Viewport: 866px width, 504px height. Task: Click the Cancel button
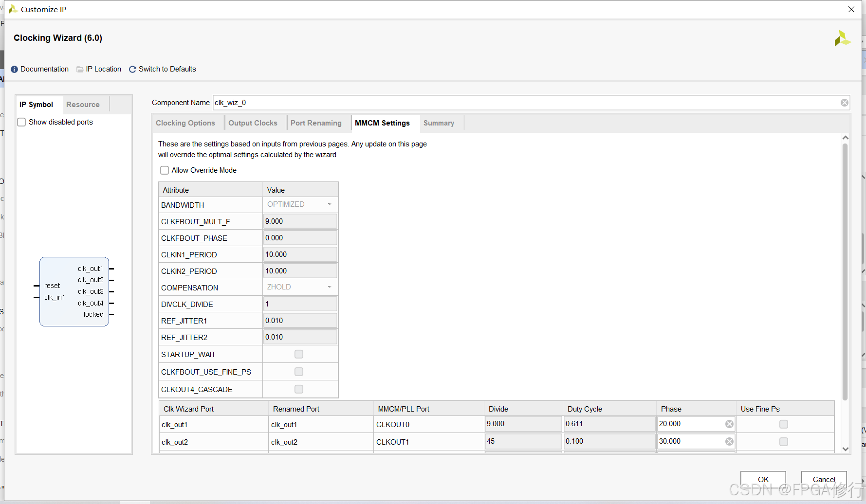coord(824,479)
